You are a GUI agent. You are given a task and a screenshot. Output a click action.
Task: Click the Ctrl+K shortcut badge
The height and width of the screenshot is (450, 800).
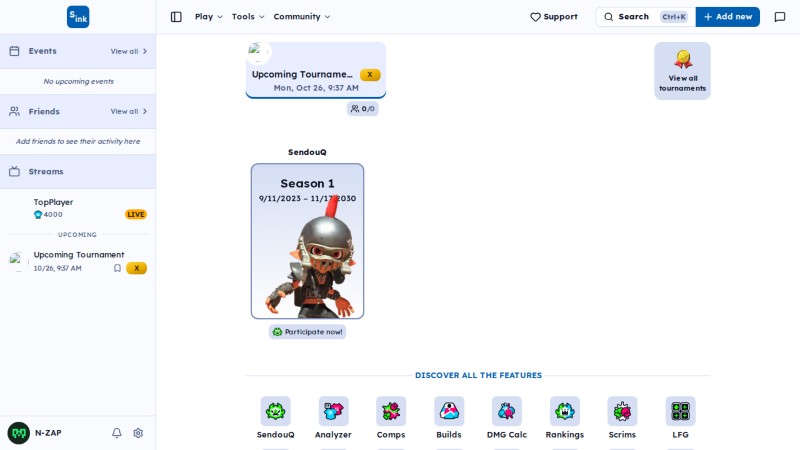(x=674, y=17)
